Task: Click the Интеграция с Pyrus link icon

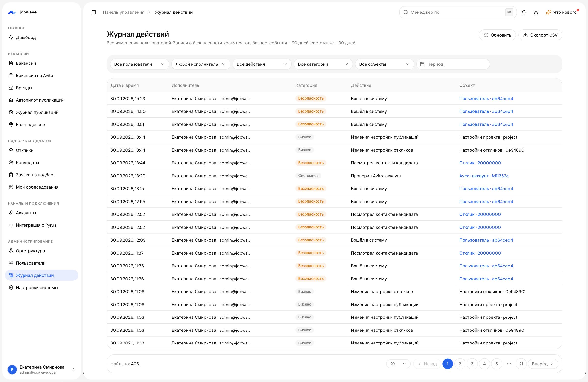Action: pyautogui.click(x=11, y=225)
